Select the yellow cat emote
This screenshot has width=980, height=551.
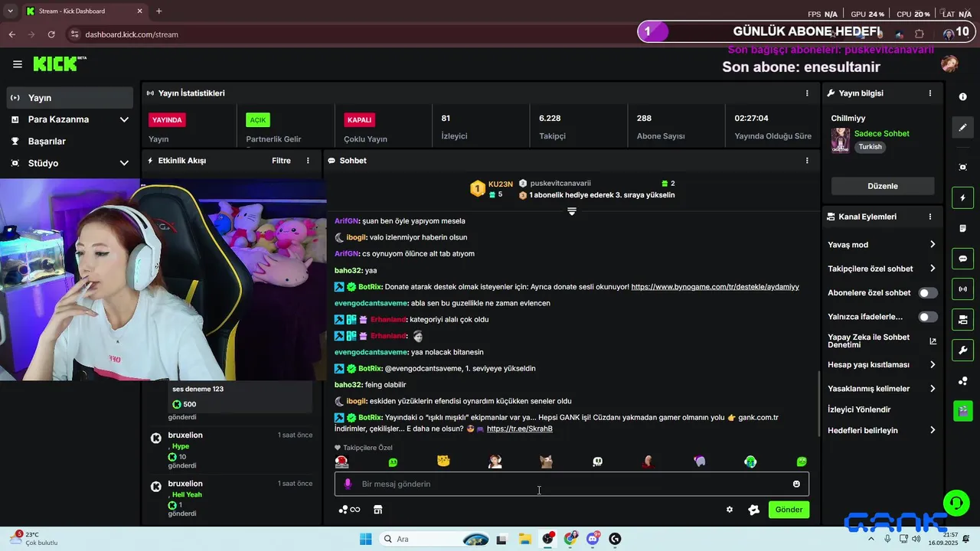(443, 461)
